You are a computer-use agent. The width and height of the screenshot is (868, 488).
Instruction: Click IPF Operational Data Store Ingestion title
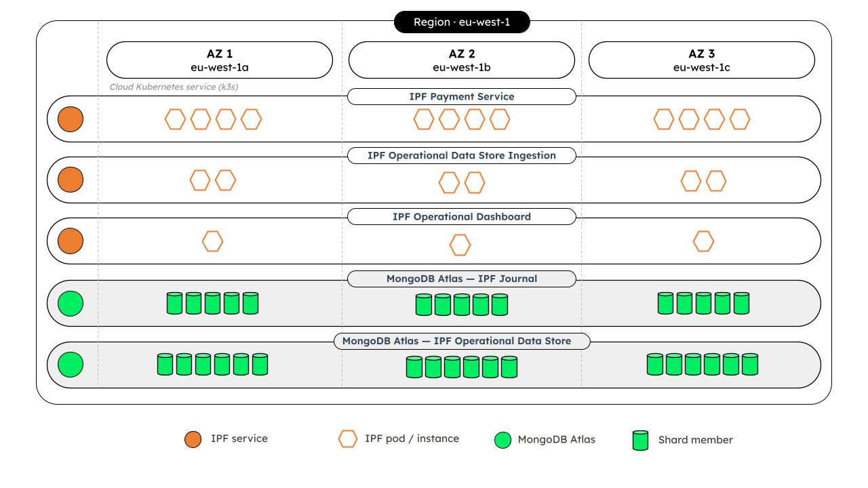click(x=462, y=155)
